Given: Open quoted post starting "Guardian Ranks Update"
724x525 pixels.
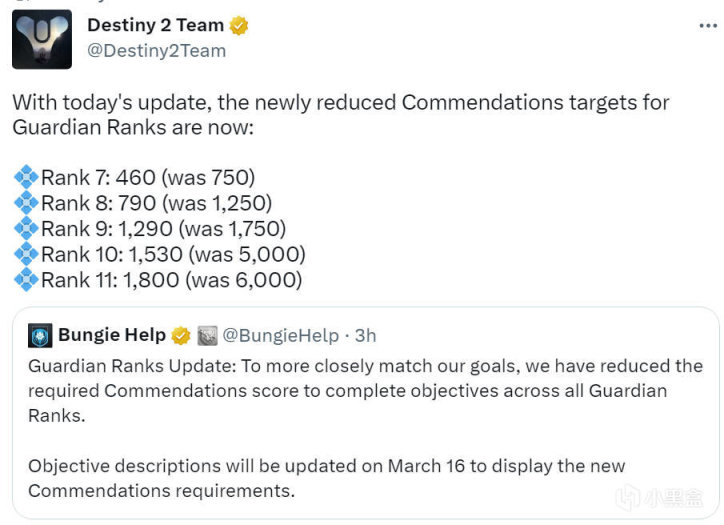Looking at the screenshot, I should point(365,391).
